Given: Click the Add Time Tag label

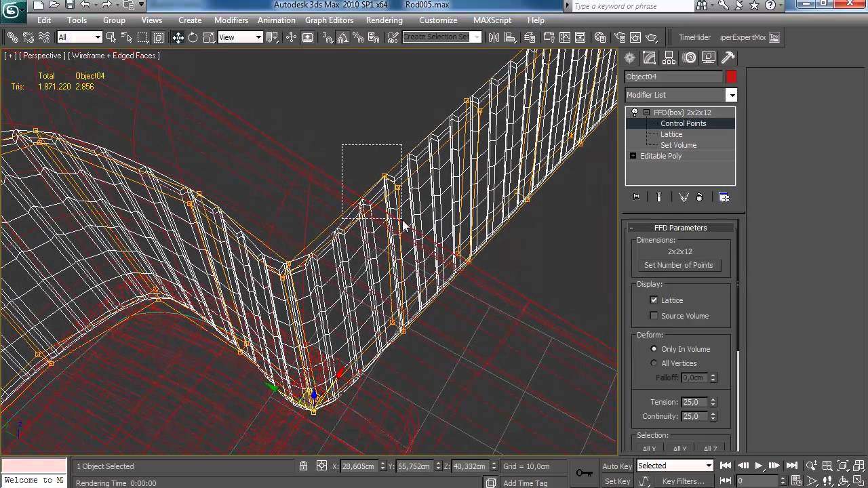Looking at the screenshot, I should pos(526,483).
